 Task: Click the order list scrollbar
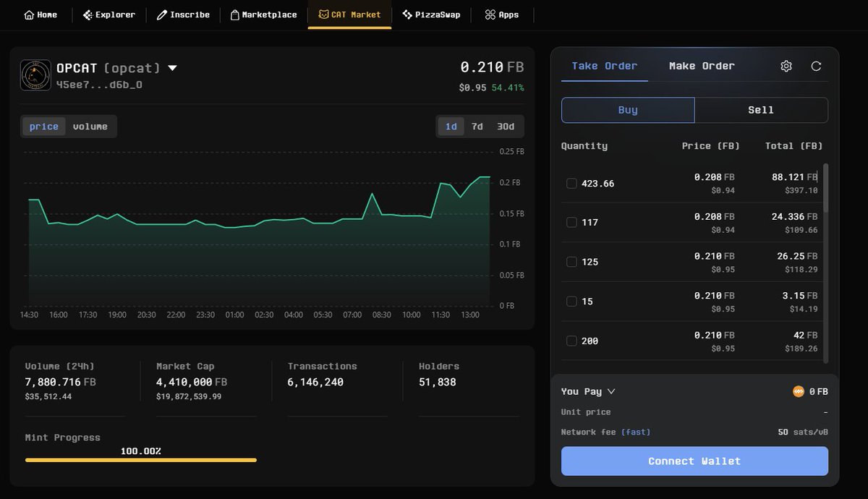tap(826, 188)
